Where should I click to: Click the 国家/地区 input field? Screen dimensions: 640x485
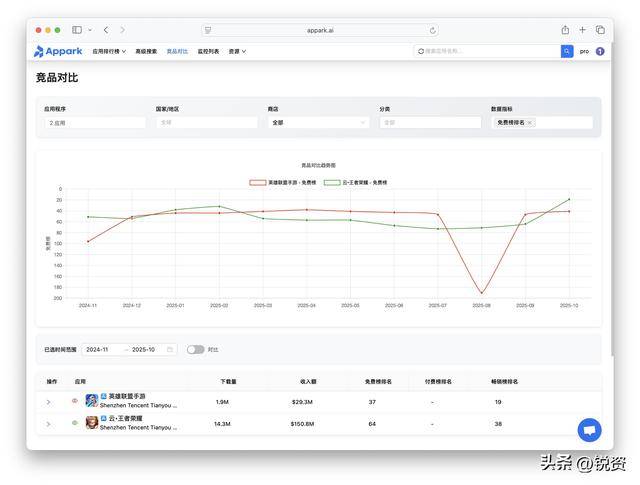206,123
